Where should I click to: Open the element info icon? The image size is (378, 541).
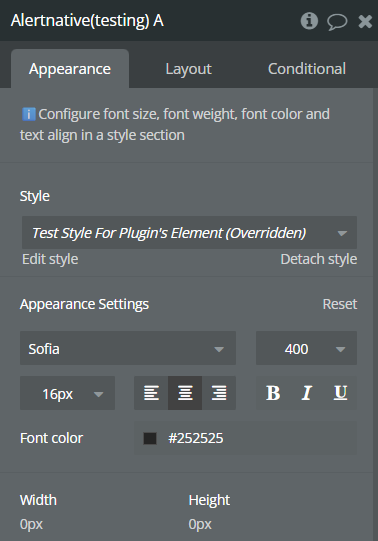coord(309,21)
